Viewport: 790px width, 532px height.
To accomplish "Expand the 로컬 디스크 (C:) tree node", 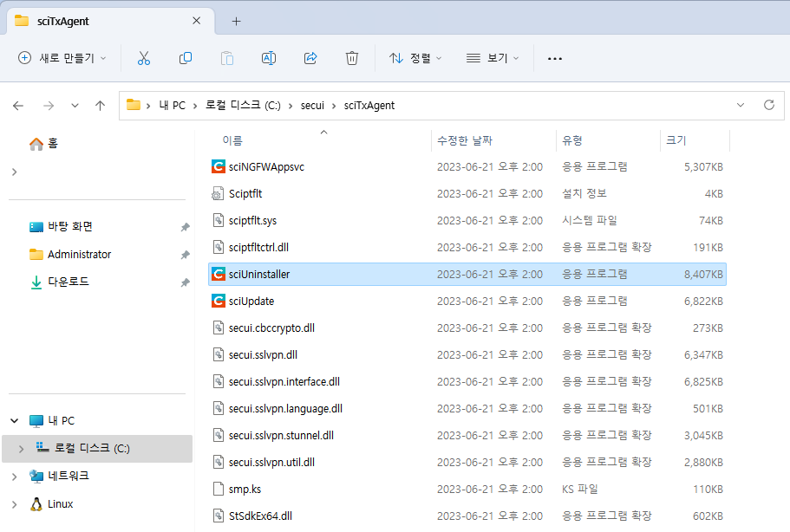I will coord(21,449).
